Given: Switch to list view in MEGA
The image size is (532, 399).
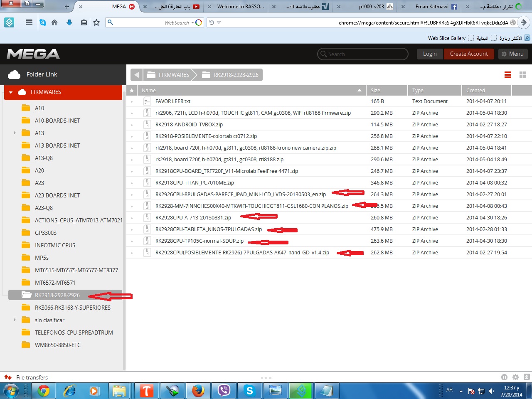Looking at the screenshot, I should [x=508, y=75].
